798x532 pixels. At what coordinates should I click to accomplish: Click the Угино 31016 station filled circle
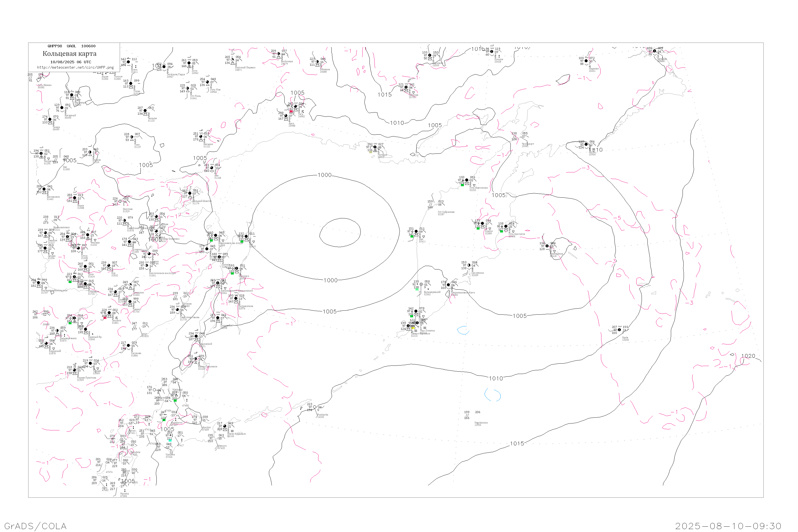(x=131, y=84)
